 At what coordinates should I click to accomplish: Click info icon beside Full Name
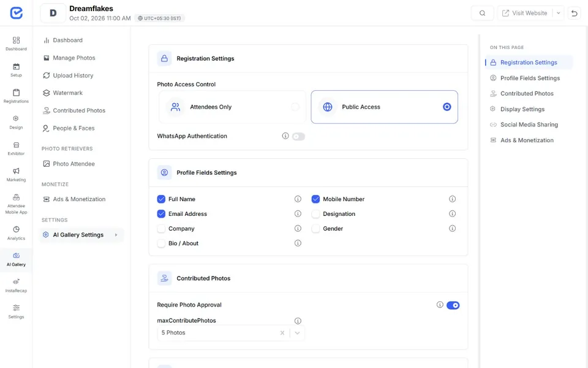(298, 199)
